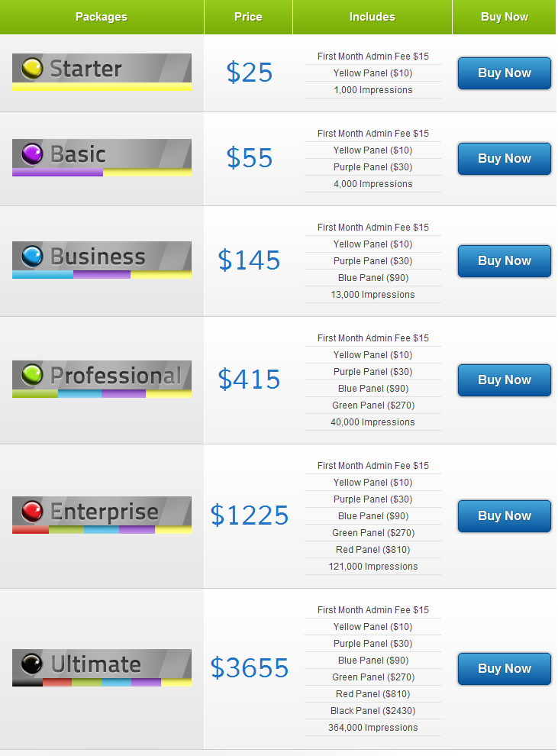Image resolution: width=558 pixels, height=756 pixels.
Task: Select the Includes column header
Action: (x=372, y=17)
